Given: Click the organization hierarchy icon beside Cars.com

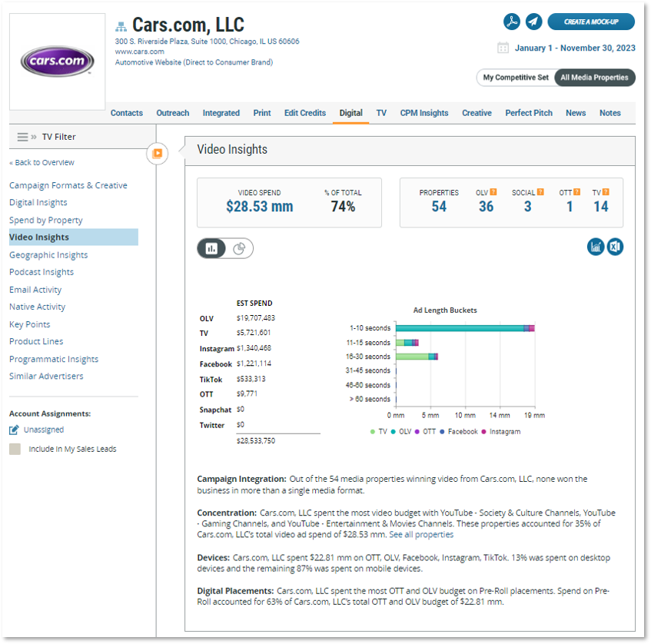Looking at the screenshot, I should tap(121, 27).
